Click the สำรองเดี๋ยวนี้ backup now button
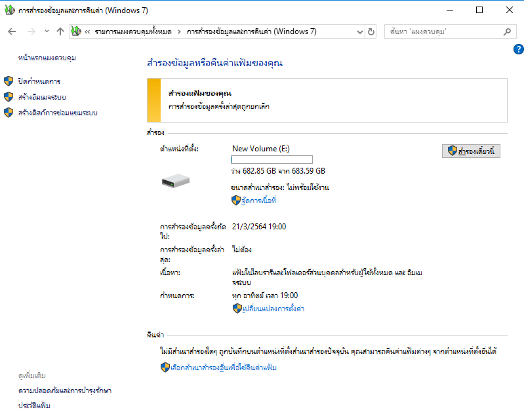This screenshot has width=524, height=420. click(x=471, y=151)
